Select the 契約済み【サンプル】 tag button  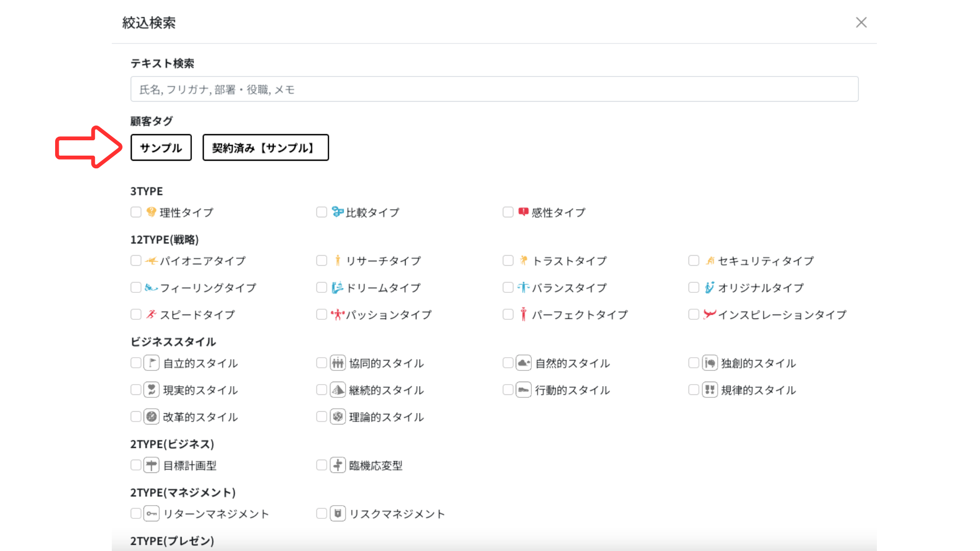(265, 147)
